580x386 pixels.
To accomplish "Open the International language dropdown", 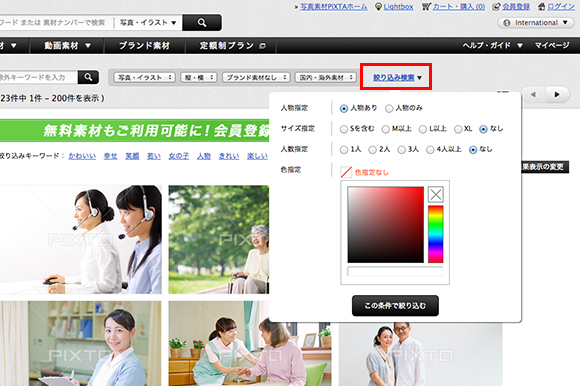I will pyautogui.click(x=535, y=23).
